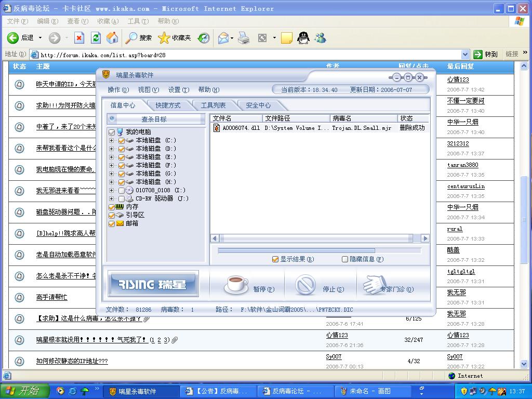The height and width of the screenshot is (399, 532).
Task: Click the memory chip icon for 内存
Action: click(x=119, y=206)
